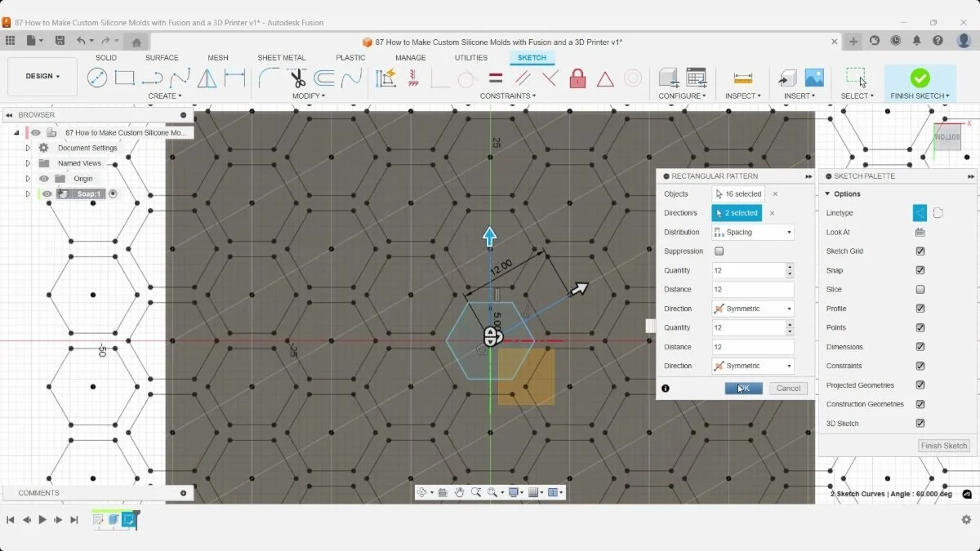The image size is (980, 551).
Task: Select the Spline tool in Create
Action: click(x=180, y=78)
